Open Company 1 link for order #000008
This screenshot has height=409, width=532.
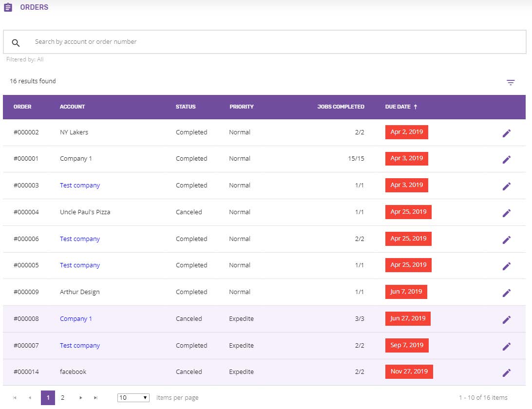pyautogui.click(x=76, y=319)
